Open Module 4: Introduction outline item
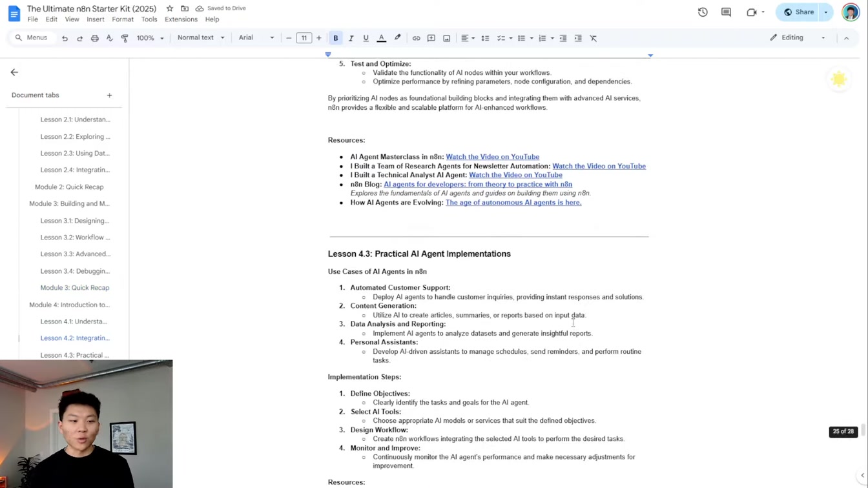 [x=69, y=305]
